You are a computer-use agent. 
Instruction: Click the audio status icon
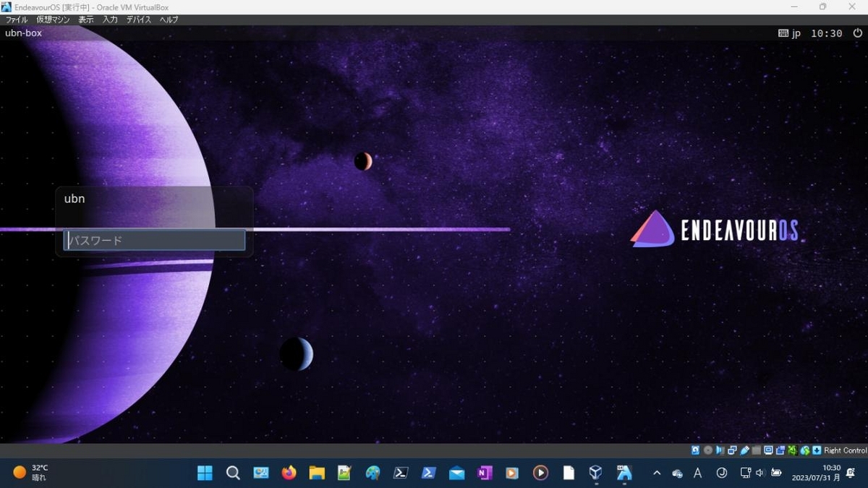[x=720, y=450]
